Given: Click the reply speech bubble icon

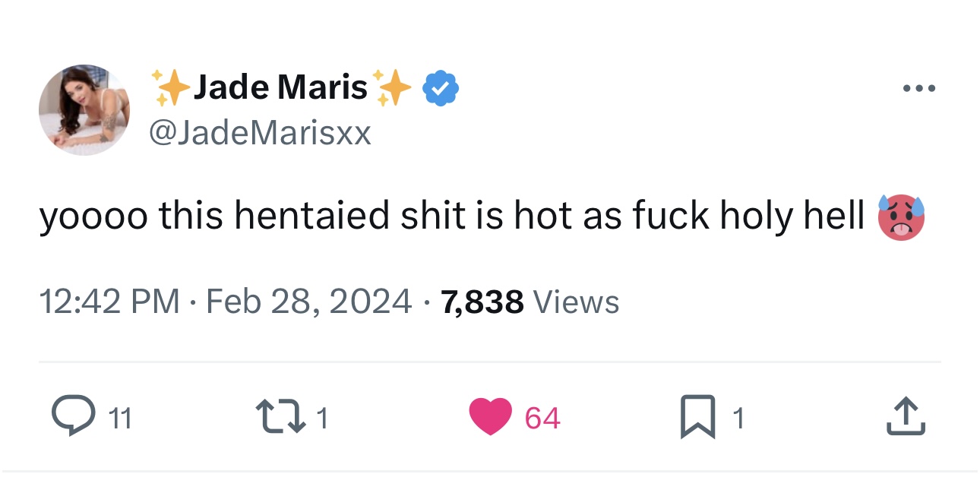Looking at the screenshot, I should click(x=71, y=417).
